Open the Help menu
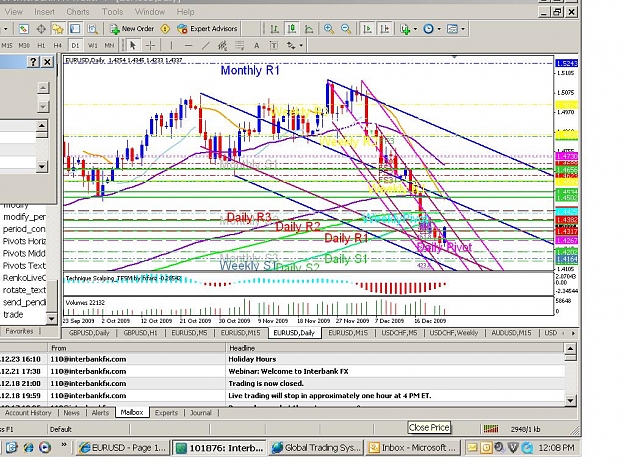 [x=185, y=12]
